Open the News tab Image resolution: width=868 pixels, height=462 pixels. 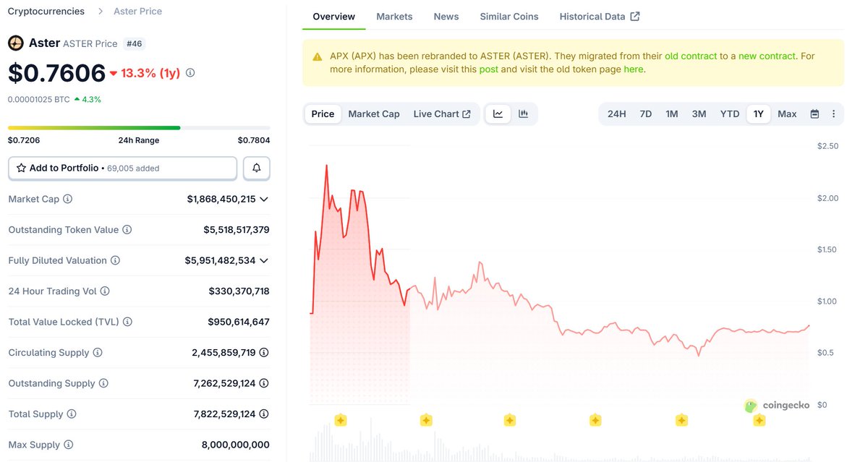coord(446,17)
